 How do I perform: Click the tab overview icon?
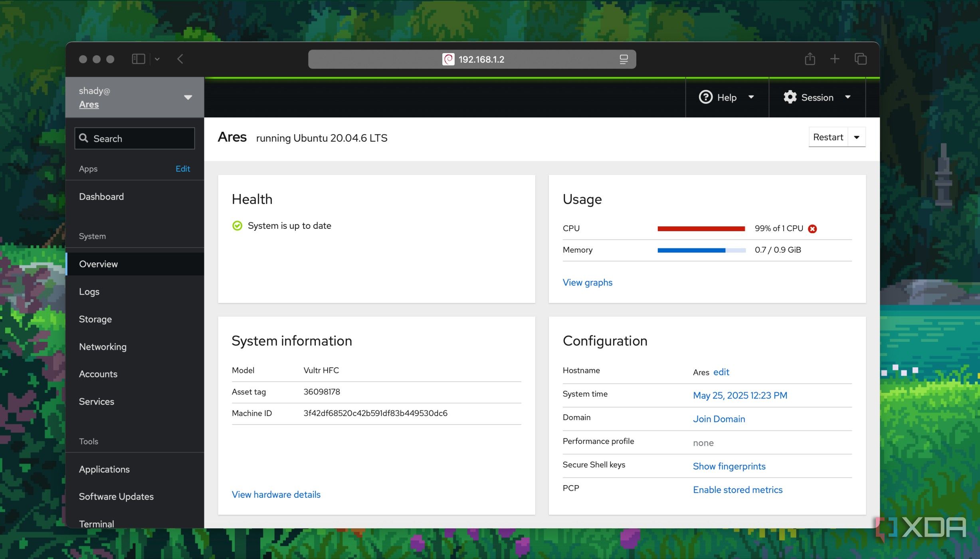click(860, 59)
